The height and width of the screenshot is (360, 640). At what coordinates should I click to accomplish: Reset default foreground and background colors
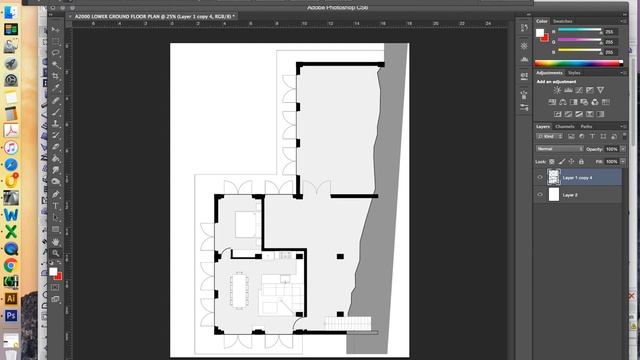(51, 263)
